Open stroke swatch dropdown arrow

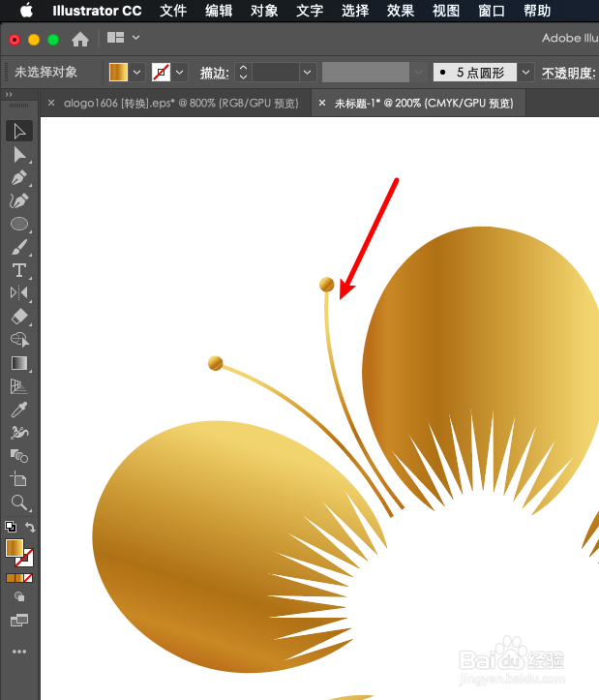(x=179, y=72)
